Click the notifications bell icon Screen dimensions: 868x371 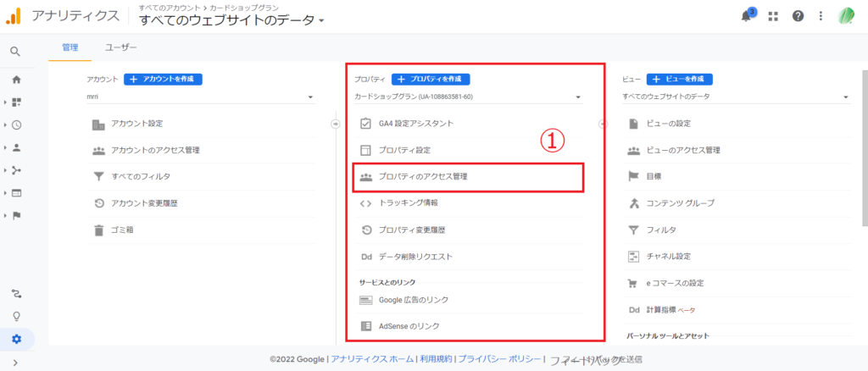[747, 16]
